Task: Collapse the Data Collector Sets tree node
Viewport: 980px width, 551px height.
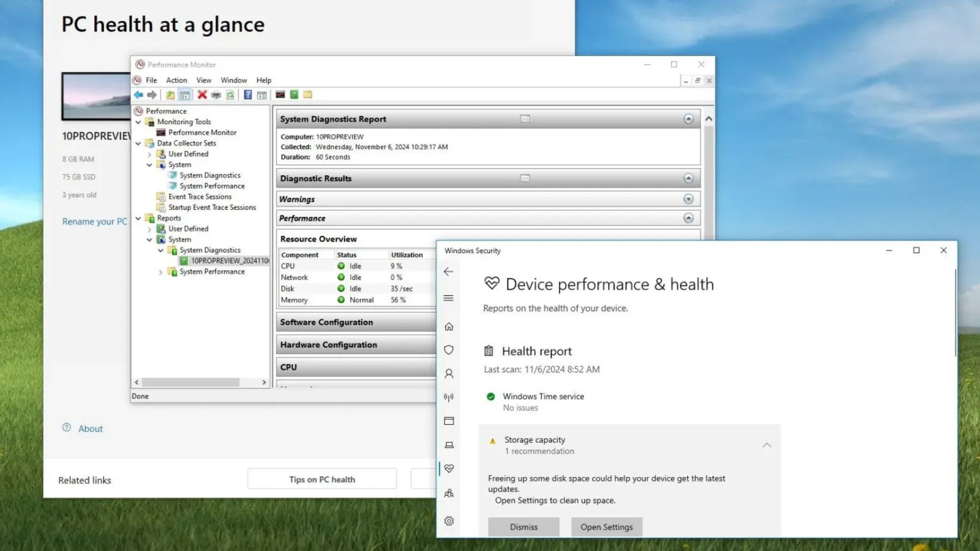Action: [138, 143]
